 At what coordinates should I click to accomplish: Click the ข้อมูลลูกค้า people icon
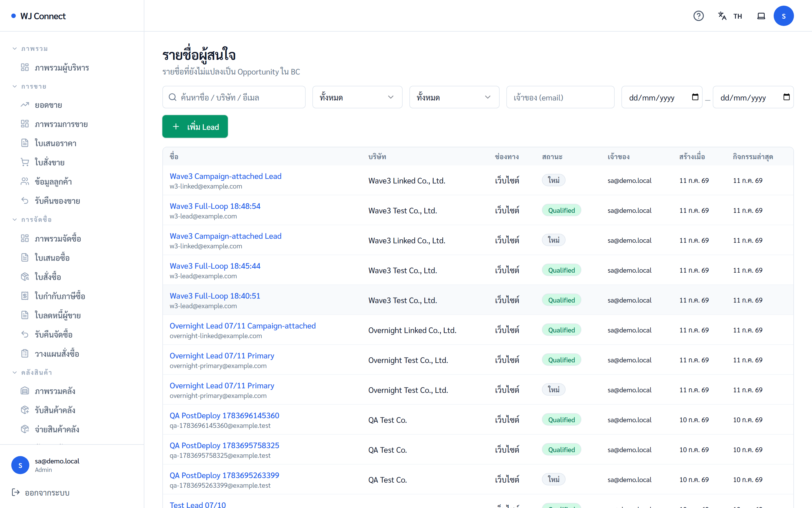click(x=25, y=181)
